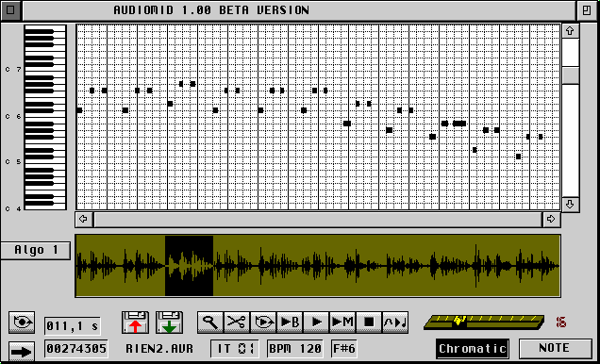Click the scroll right arrow of piano roll

coord(551,219)
